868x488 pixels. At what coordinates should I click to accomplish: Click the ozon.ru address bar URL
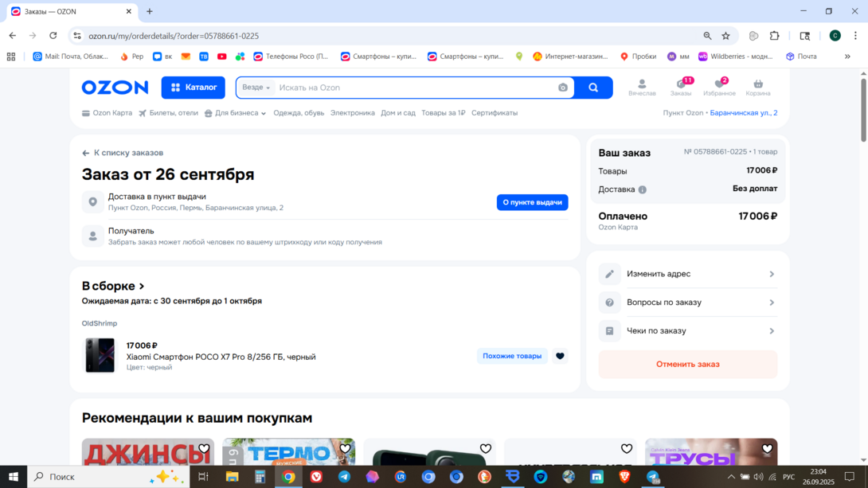[174, 36]
